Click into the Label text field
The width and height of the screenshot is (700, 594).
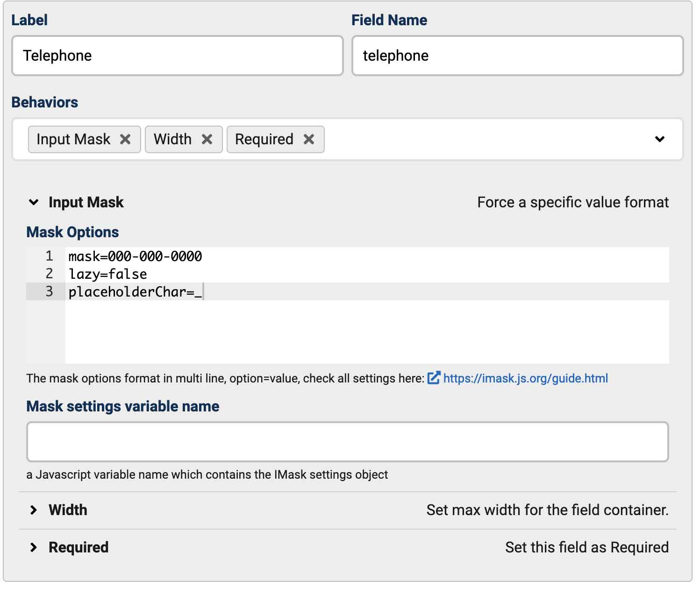(x=178, y=56)
